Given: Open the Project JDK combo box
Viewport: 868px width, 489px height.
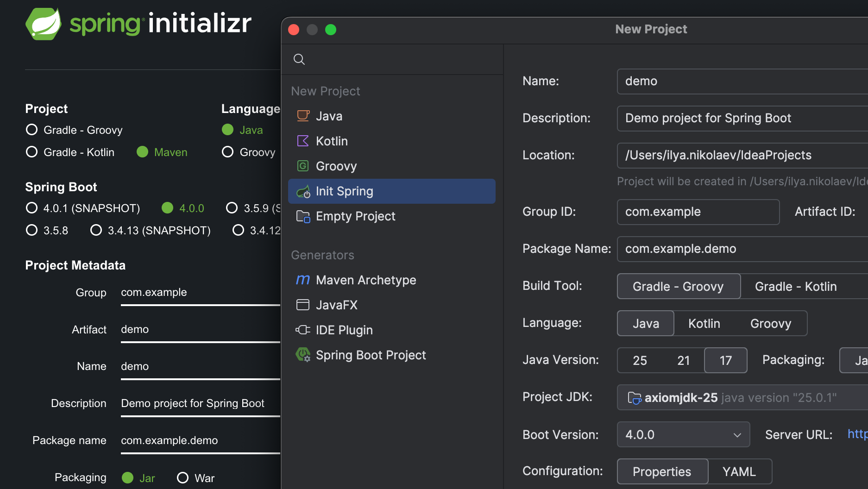Looking at the screenshot, I should [x=741, y=397].
